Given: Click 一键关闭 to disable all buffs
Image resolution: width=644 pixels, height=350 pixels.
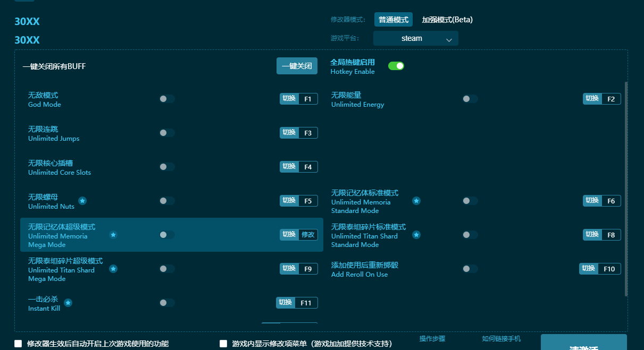Looking at the screenshot, I should click(x=297, y=66).
